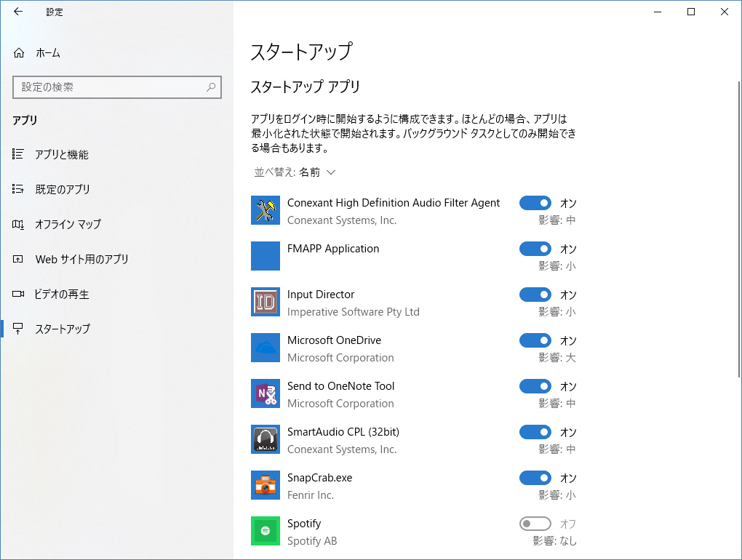Click the Input Director app icon

265,302
